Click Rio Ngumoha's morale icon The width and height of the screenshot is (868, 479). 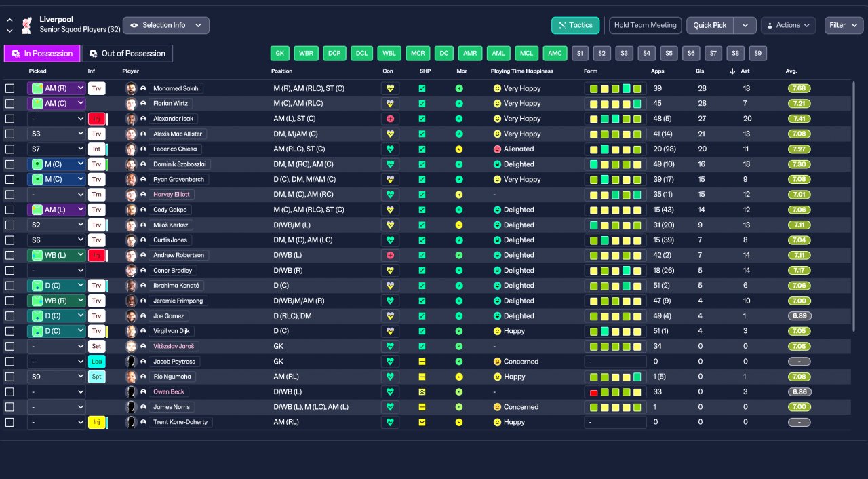pos(458,377)
